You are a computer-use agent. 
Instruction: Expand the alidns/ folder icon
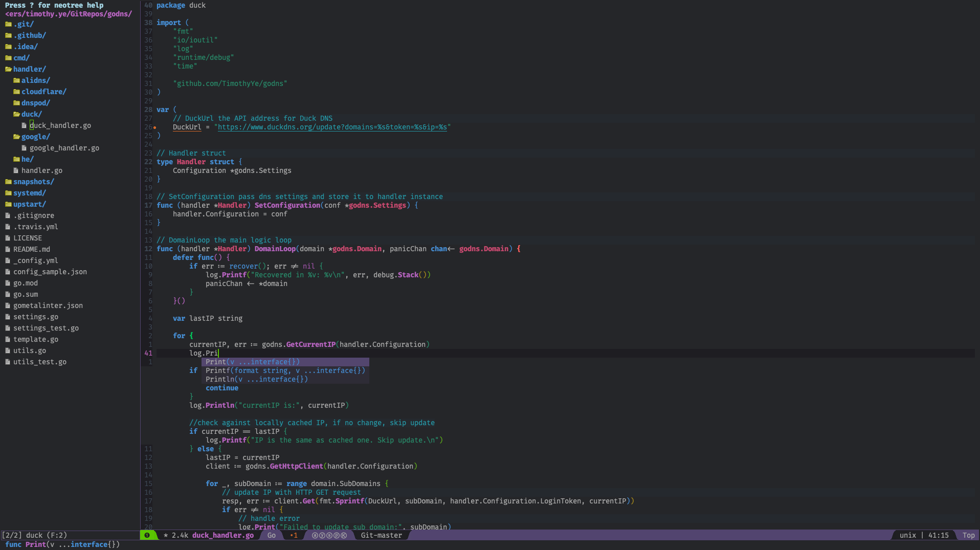[x=16, y=80]
